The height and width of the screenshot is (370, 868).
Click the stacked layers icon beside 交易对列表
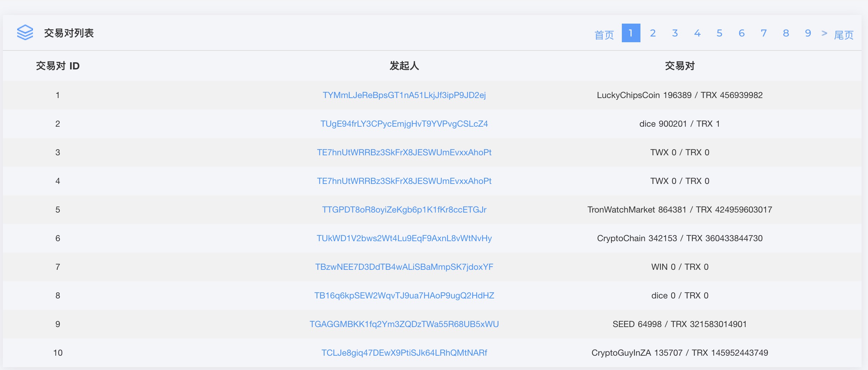pyautogui.click(x=25, y=33)
